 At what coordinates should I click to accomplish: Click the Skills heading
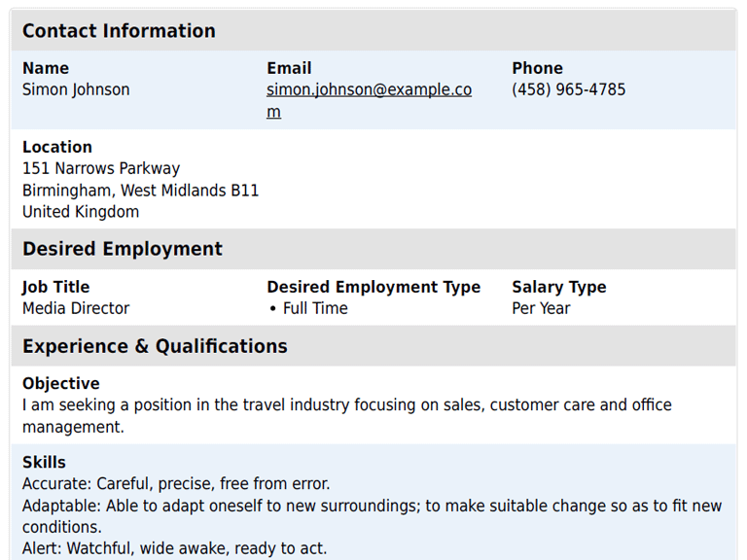point(44,462)
